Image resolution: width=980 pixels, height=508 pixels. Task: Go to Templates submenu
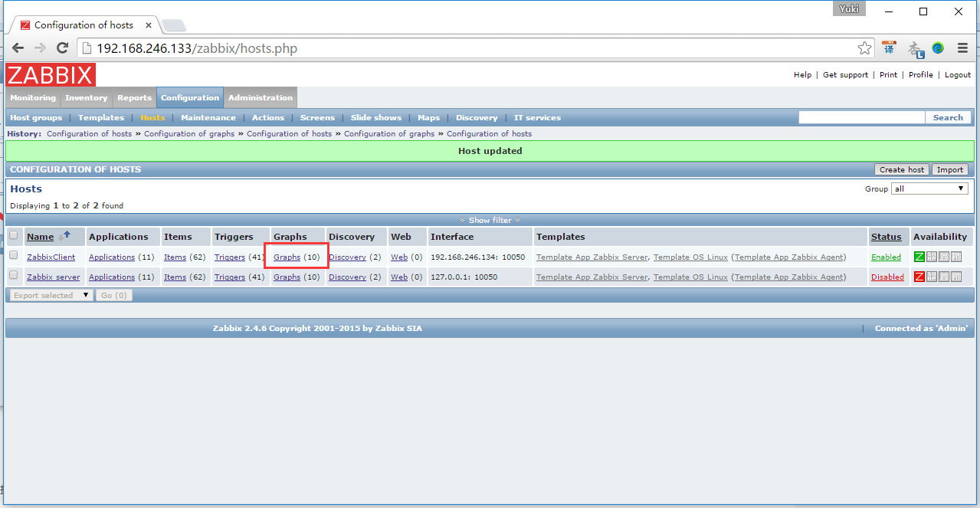(x=101, y=118)
